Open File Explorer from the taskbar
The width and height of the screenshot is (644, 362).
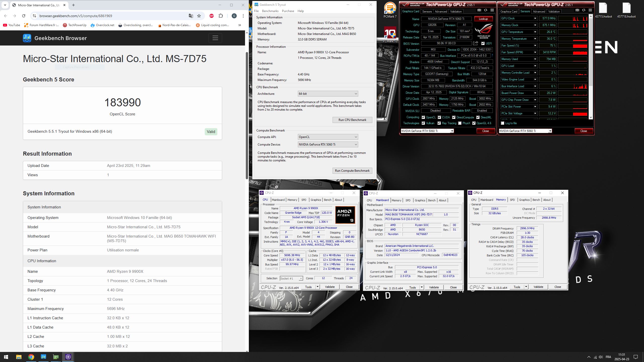[x=19, y=357]
